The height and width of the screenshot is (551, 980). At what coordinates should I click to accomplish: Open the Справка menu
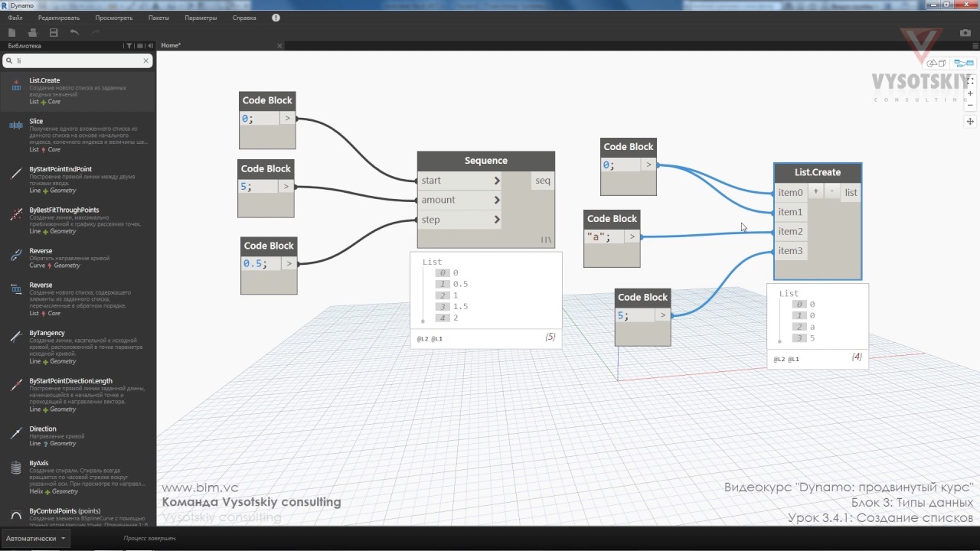tap(244, 18)
